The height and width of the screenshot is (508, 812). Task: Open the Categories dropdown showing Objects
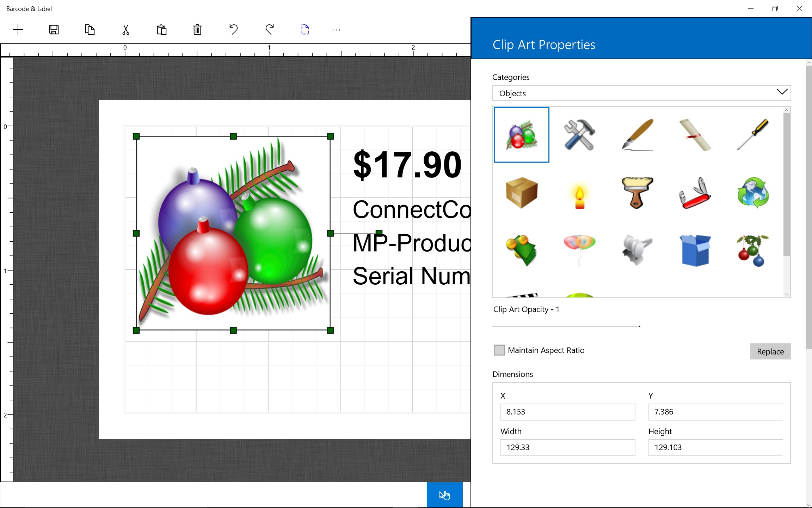[x=641, y=93]
